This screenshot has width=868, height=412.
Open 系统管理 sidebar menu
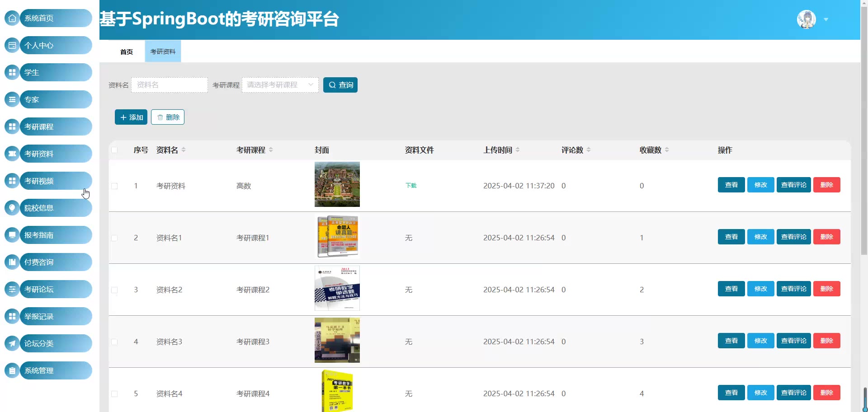(56, 370)
